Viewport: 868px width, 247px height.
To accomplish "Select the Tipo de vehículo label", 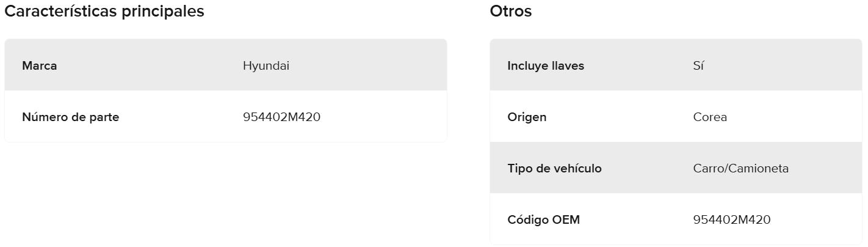I will click(554, 169).
